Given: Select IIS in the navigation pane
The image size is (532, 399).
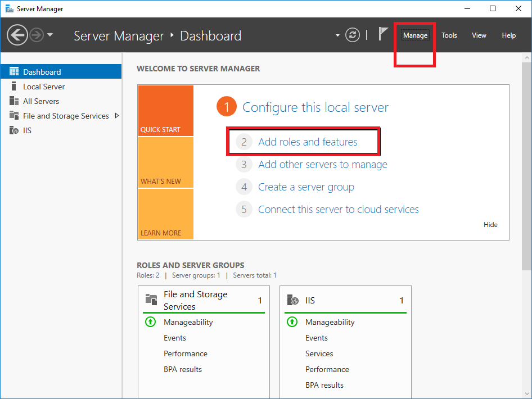Looking at the screenshot, I should pos(61,130).
